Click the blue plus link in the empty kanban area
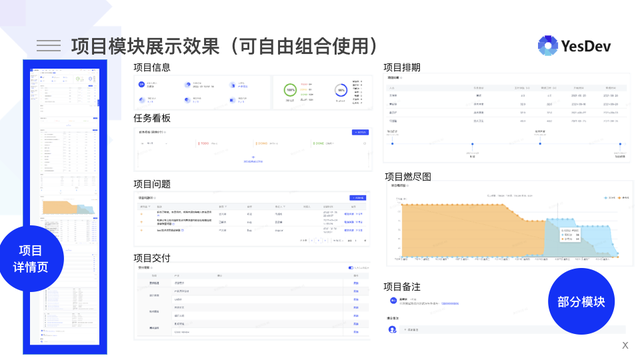 coord(253,160)
